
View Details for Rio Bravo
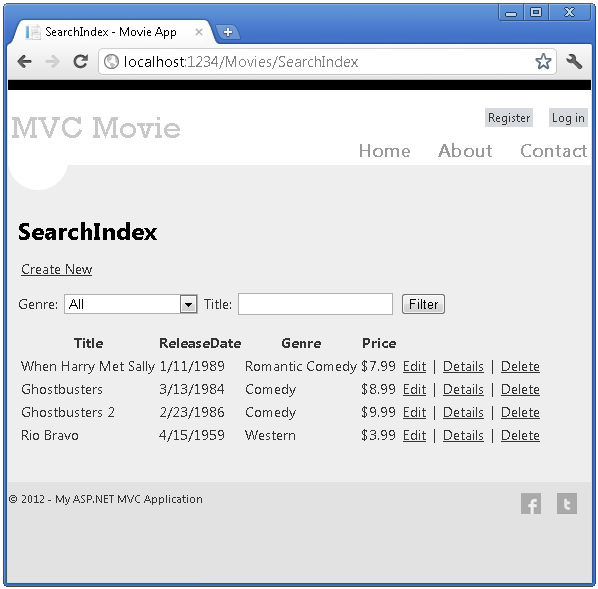click(x=463, y=435)
